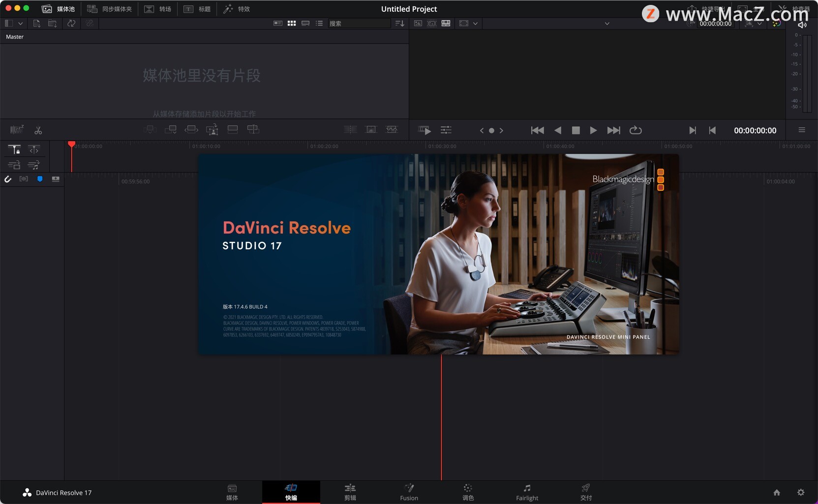Expand the bin list dropdown arrow

tap(20, 23)
